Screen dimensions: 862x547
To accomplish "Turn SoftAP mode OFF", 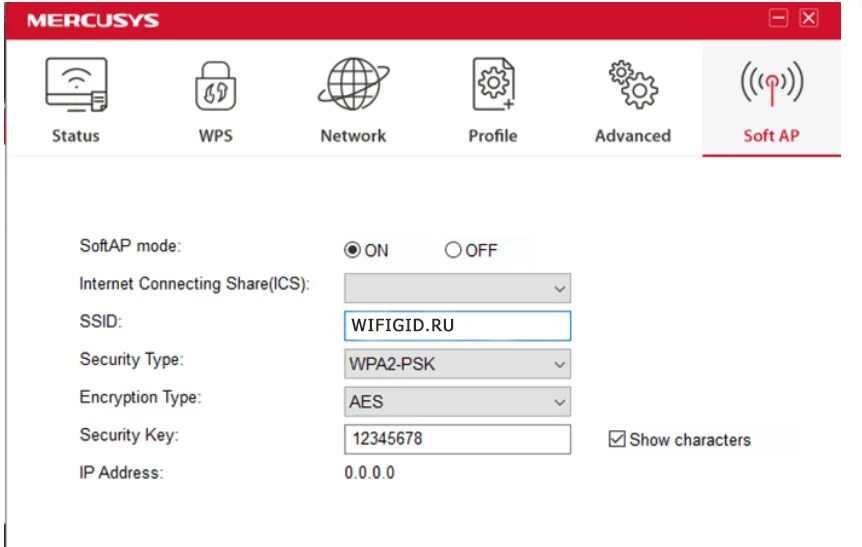I will 453,250.
